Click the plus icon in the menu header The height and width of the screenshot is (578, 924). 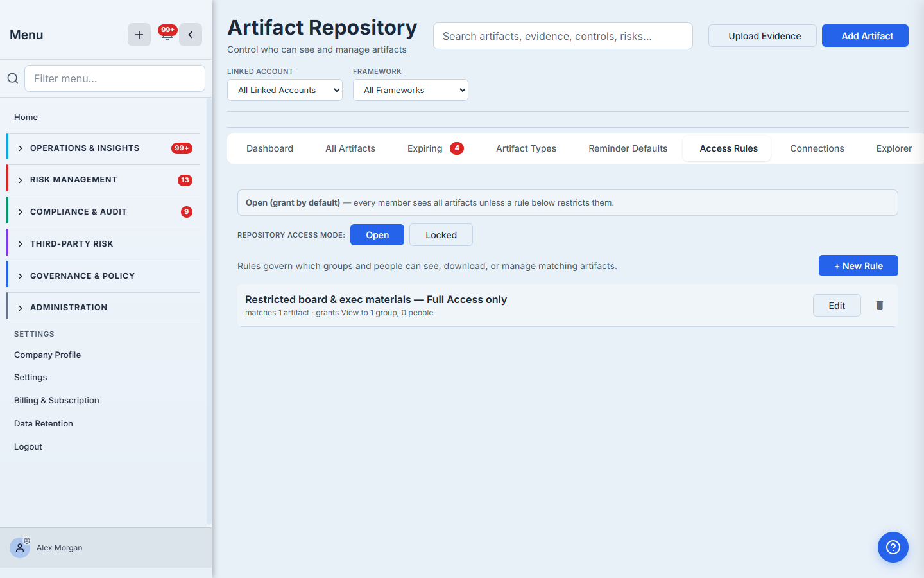[139, 35]
